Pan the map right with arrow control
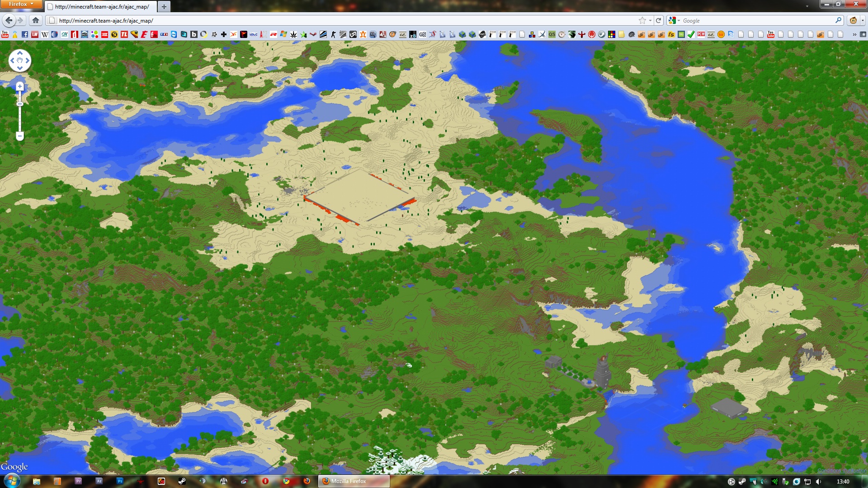 click(28, 61)
